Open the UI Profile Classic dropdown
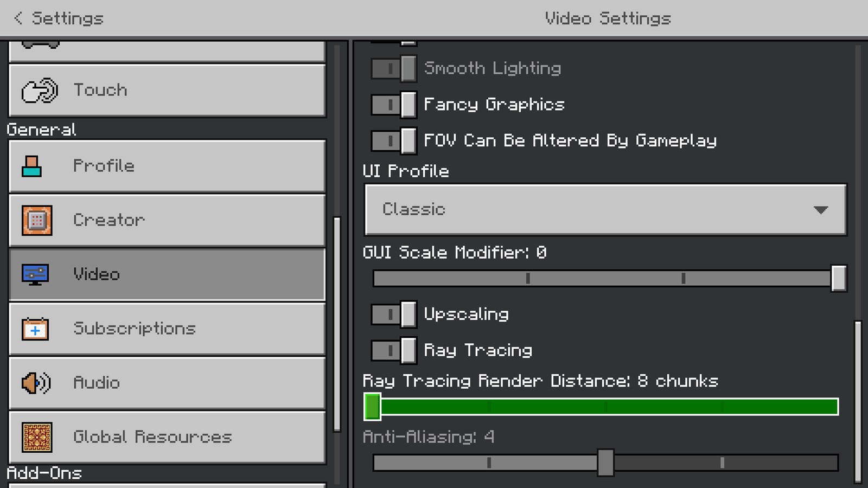Screen dimensions: 868x488 pyautogui.click(x=605, y=209)
